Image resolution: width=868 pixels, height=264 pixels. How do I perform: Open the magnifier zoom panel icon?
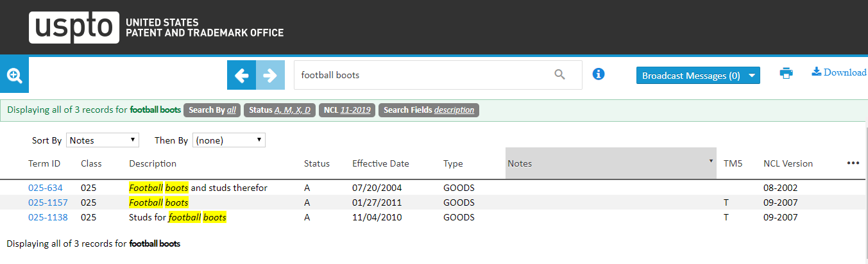point(14,76)
